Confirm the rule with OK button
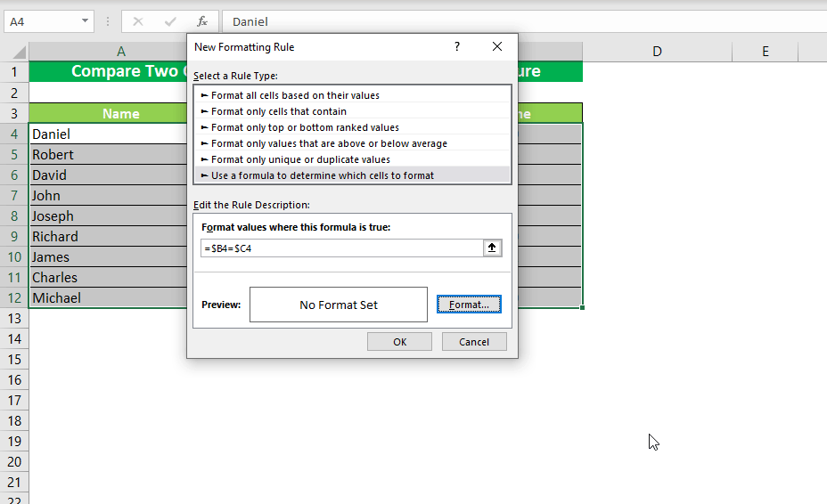827x504 pixels. [399, 342]
